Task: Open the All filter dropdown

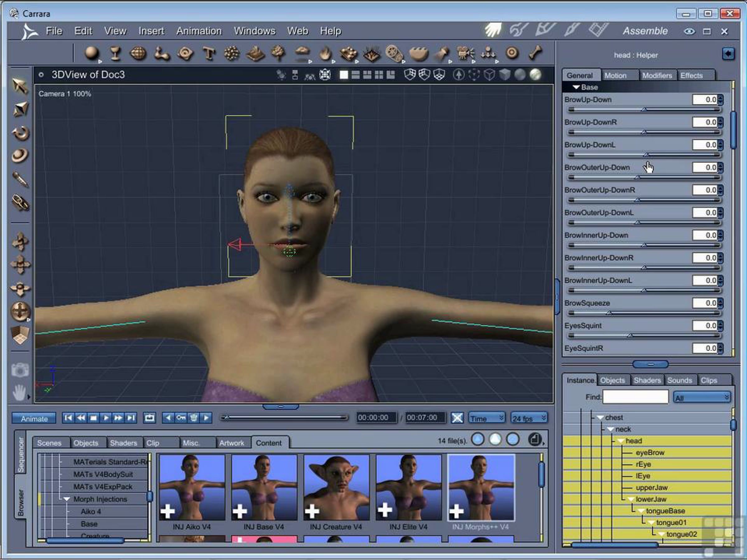Action: point(702,398)
